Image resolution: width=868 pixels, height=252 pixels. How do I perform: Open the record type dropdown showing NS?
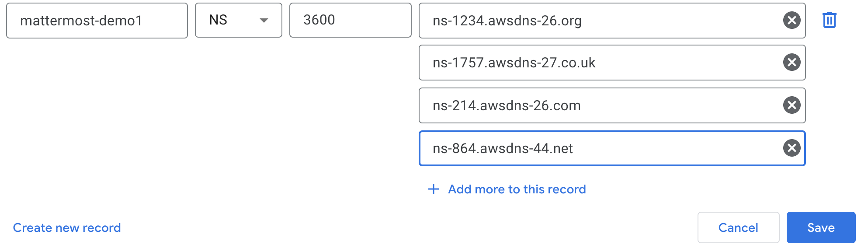[x=238, y=20]
